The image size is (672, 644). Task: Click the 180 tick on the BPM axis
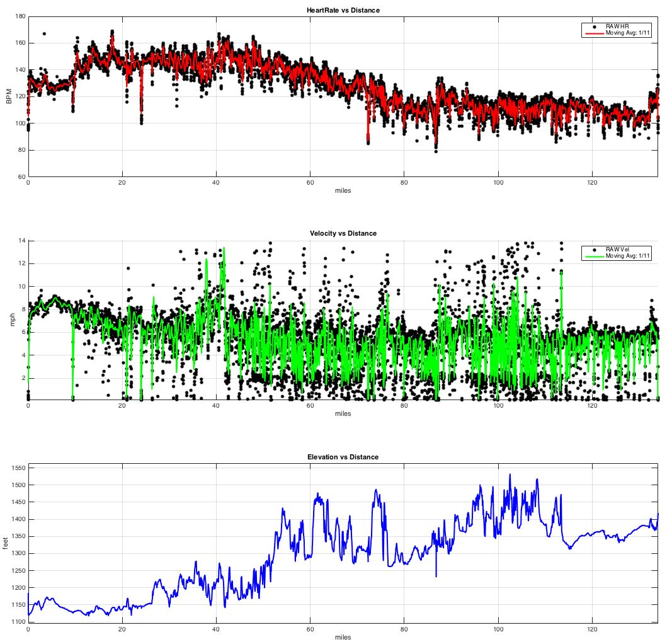(19, 16)
